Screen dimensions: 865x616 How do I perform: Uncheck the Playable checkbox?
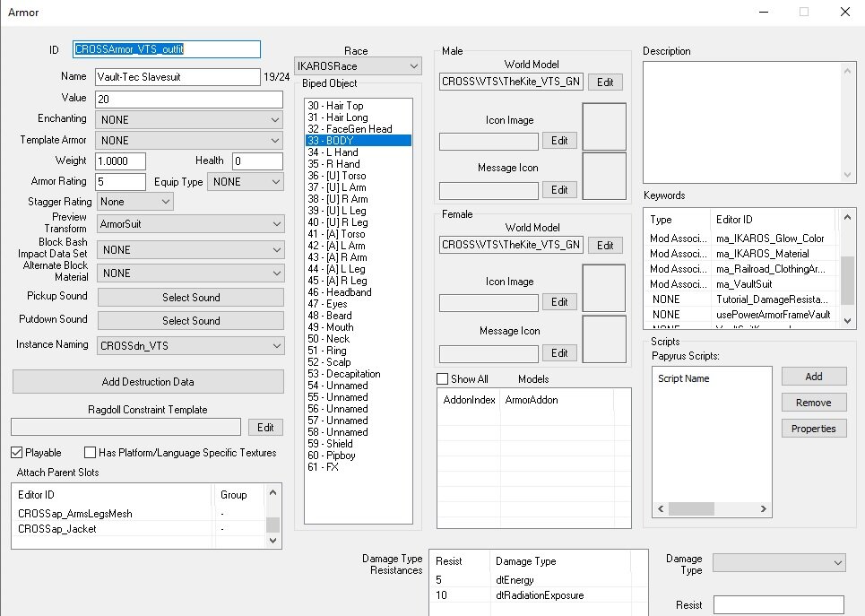(x=16, y=453)
